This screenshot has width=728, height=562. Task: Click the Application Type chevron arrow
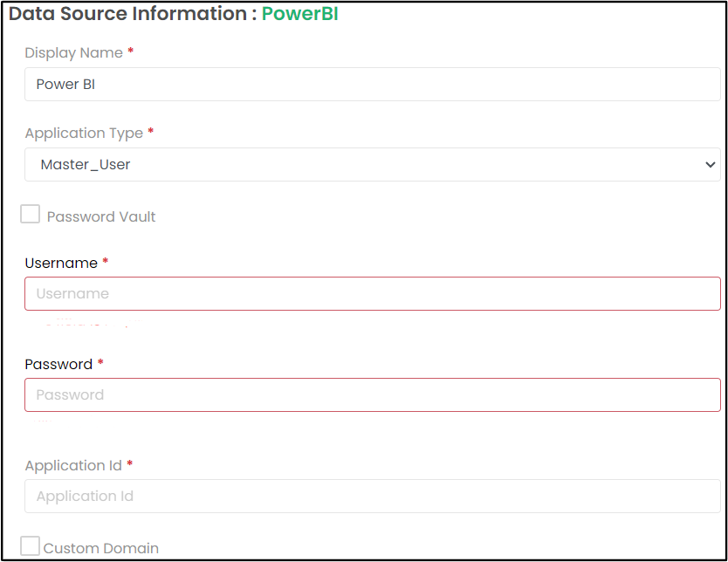(709, 165)
